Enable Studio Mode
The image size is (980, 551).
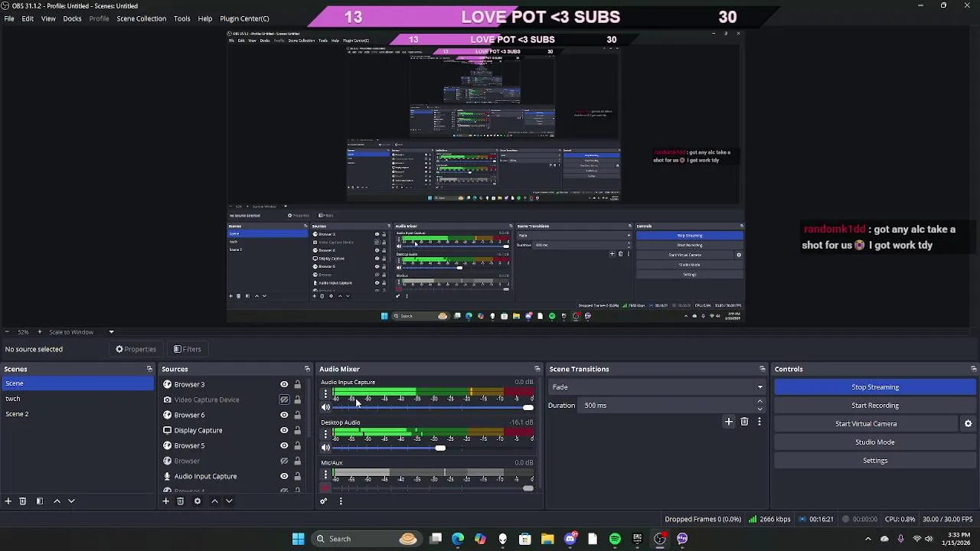pos(875,442)
